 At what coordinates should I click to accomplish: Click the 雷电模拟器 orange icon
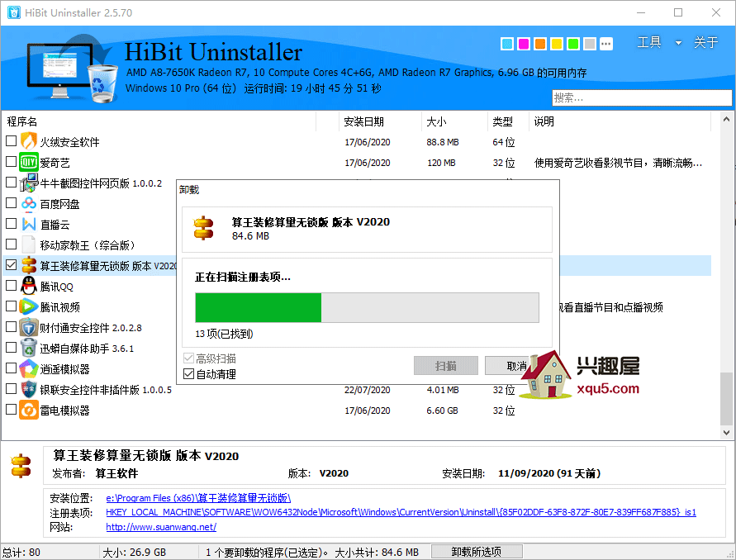[x=29, y=411]
